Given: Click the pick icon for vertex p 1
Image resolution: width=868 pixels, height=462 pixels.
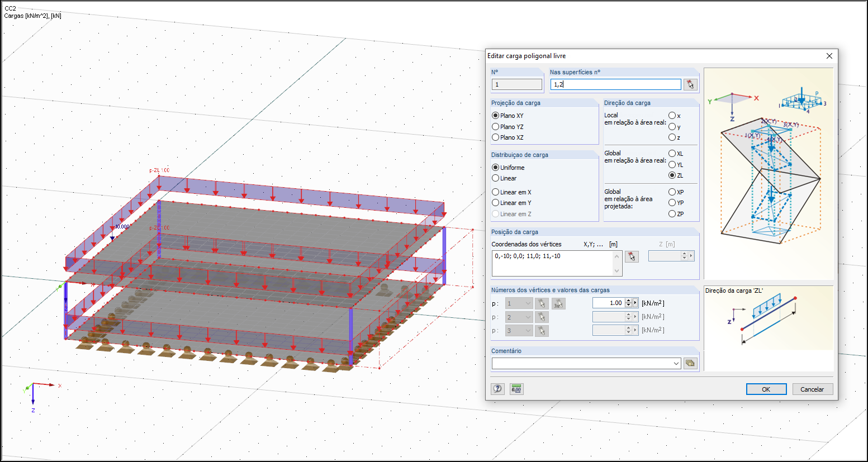Looking at the screenshot, I should (541, 303).
